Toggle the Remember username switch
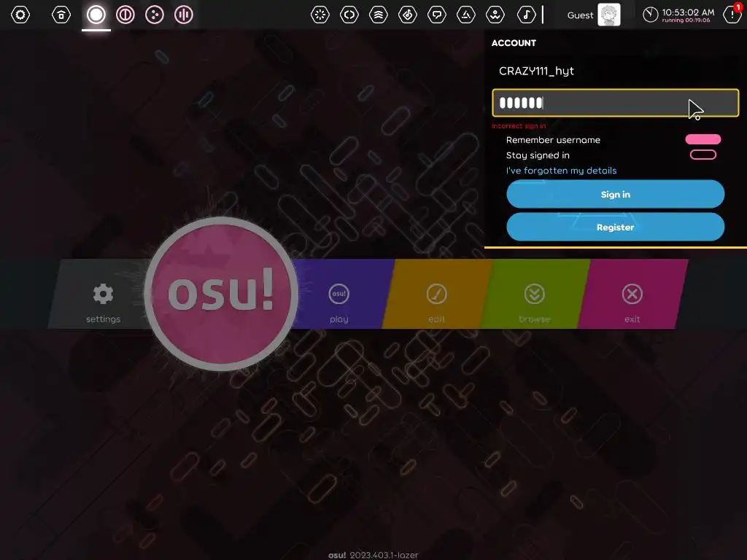 703,139
